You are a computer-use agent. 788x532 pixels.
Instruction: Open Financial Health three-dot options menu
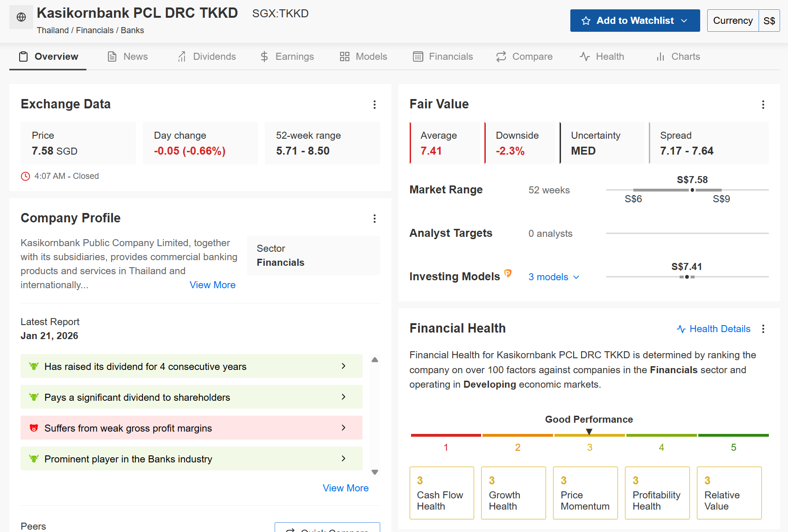tap(763, 329)
